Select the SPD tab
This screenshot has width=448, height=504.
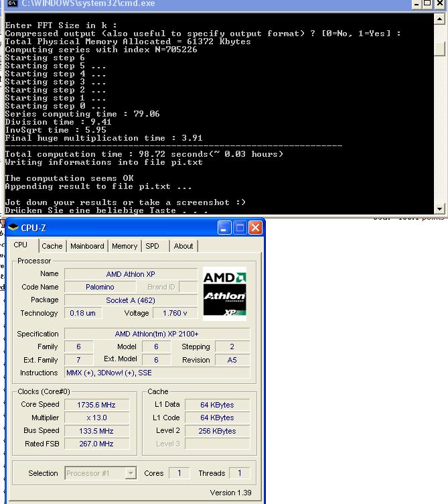point(152,246)
